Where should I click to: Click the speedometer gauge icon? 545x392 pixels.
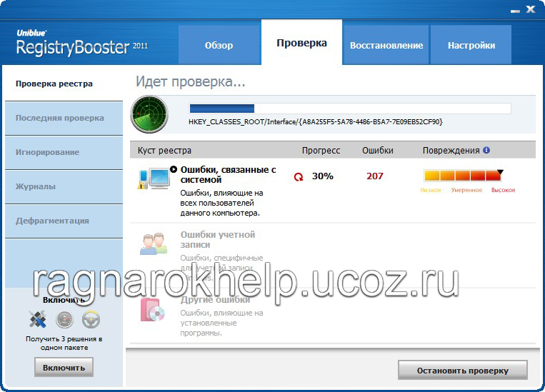tap(64, 319)
